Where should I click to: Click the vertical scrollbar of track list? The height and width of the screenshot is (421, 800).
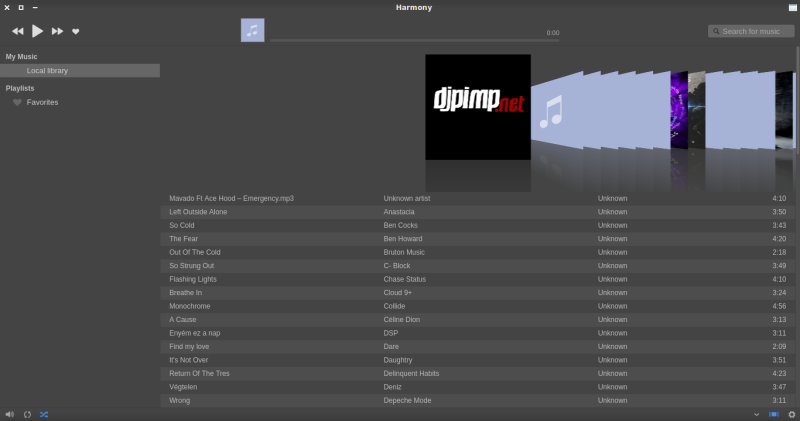797,100
